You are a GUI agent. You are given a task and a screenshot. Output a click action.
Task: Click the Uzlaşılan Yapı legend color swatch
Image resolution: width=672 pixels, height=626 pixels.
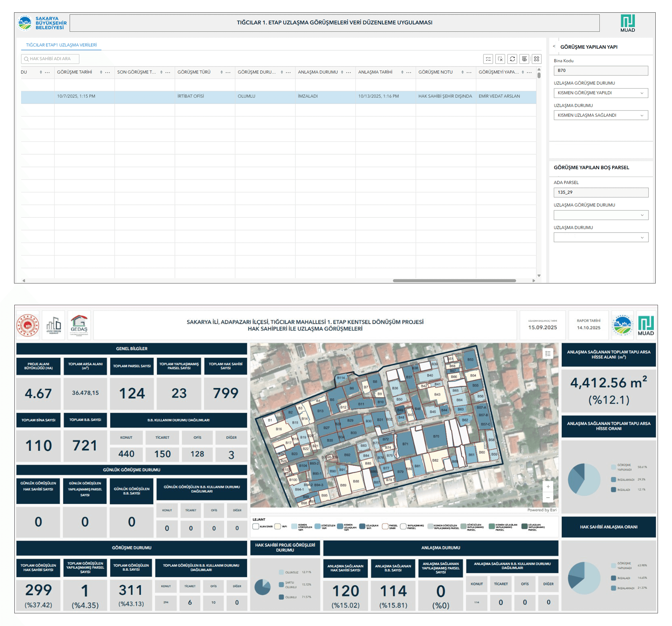(x=362, y=526)
